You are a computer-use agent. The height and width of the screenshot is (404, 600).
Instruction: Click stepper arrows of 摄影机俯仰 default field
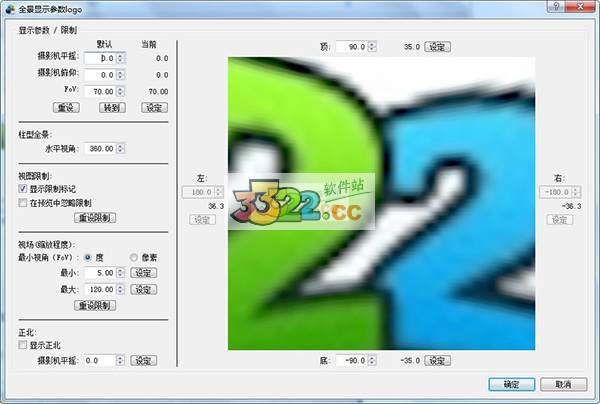pyautogui.click(x=121, y=75)
